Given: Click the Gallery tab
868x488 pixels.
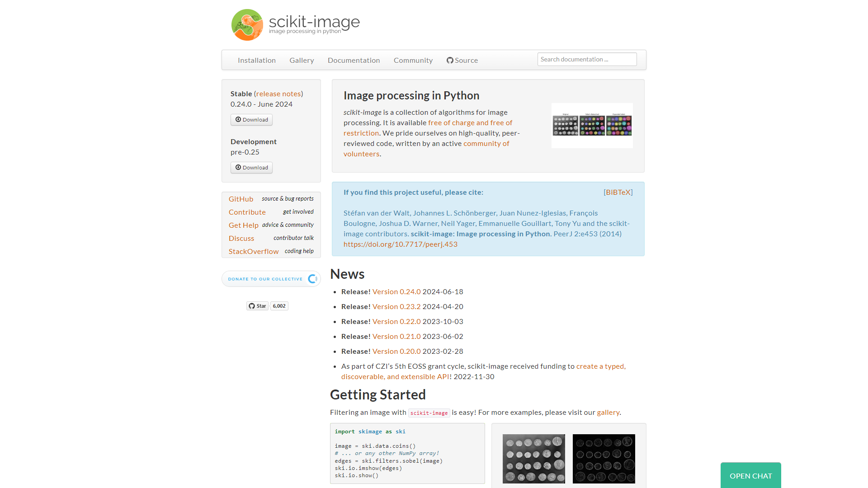Looking at the screenshot, I should tap(302, 60).
